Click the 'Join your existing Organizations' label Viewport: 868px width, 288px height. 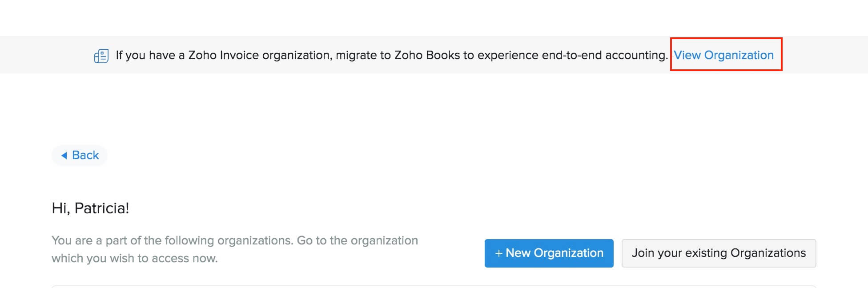(719, 253)
